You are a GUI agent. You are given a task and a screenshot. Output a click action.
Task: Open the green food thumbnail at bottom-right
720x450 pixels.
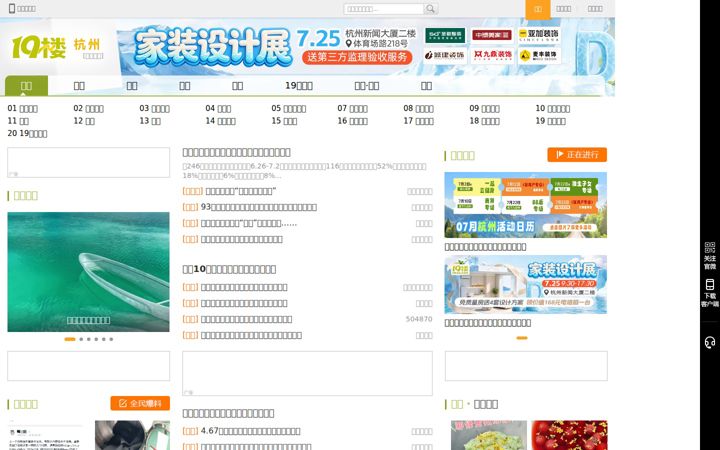(489, 435)
